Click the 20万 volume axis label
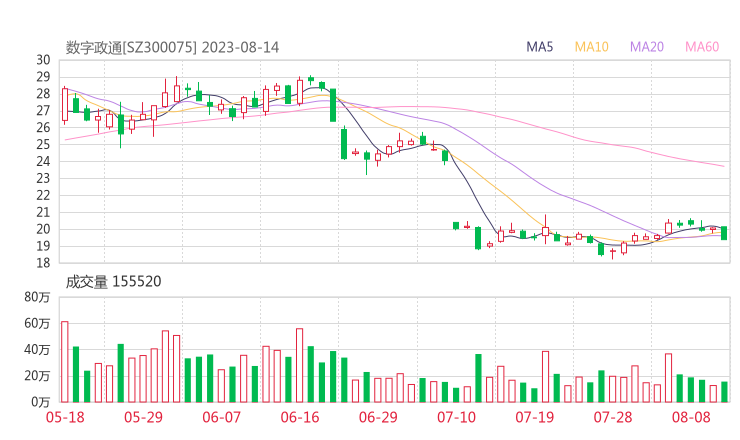The height and width of the screenshot is (440, 740). click(37, 376)
